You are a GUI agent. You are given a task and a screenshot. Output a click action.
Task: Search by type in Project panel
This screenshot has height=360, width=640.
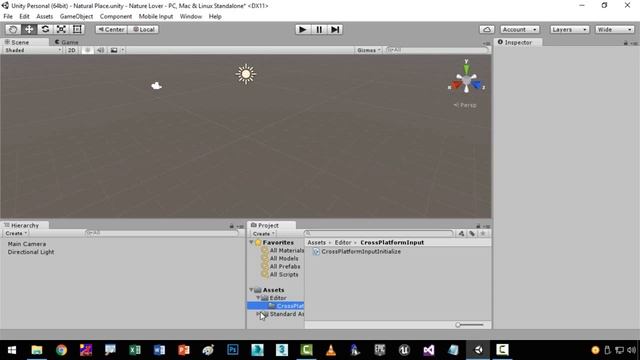[461, 233]
